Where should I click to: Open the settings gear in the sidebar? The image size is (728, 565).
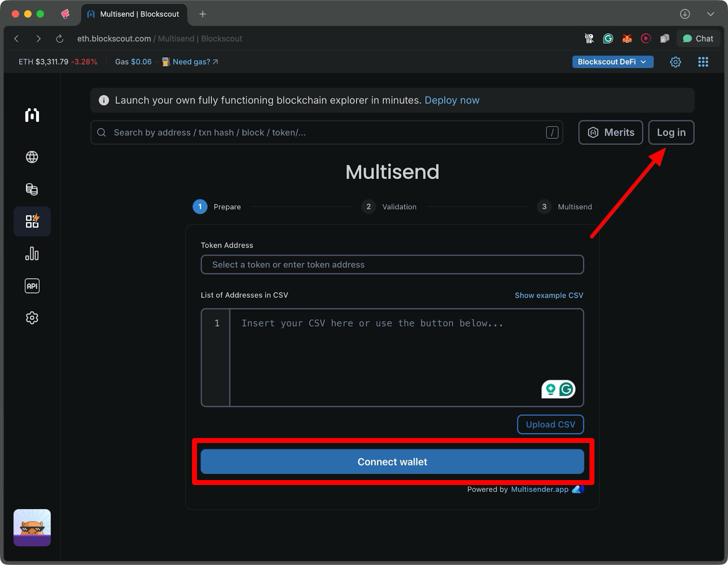coord(32,317)
